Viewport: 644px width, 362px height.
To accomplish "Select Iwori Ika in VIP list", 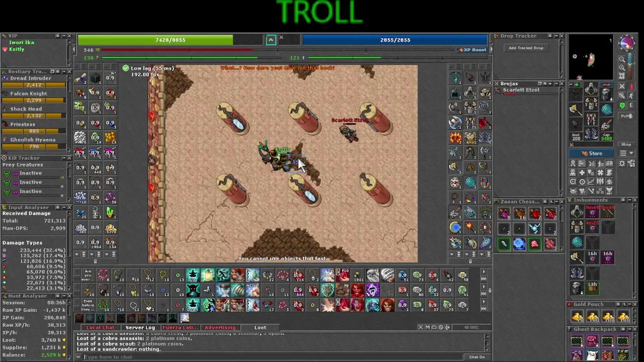I will tap(21, 43).
